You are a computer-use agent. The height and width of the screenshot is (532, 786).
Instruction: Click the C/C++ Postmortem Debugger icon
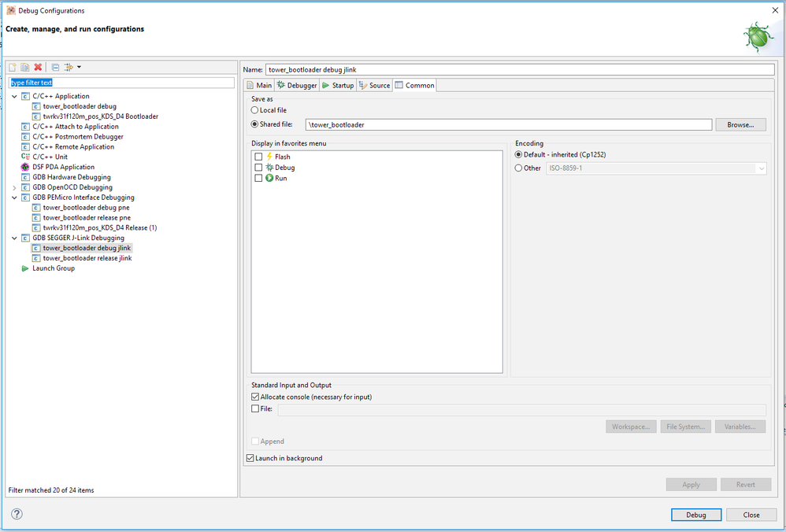click(x=25, y=137)
